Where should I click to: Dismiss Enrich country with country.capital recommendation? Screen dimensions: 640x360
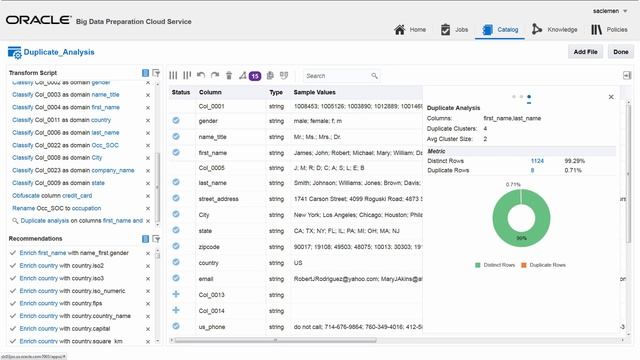coord(148,329)
